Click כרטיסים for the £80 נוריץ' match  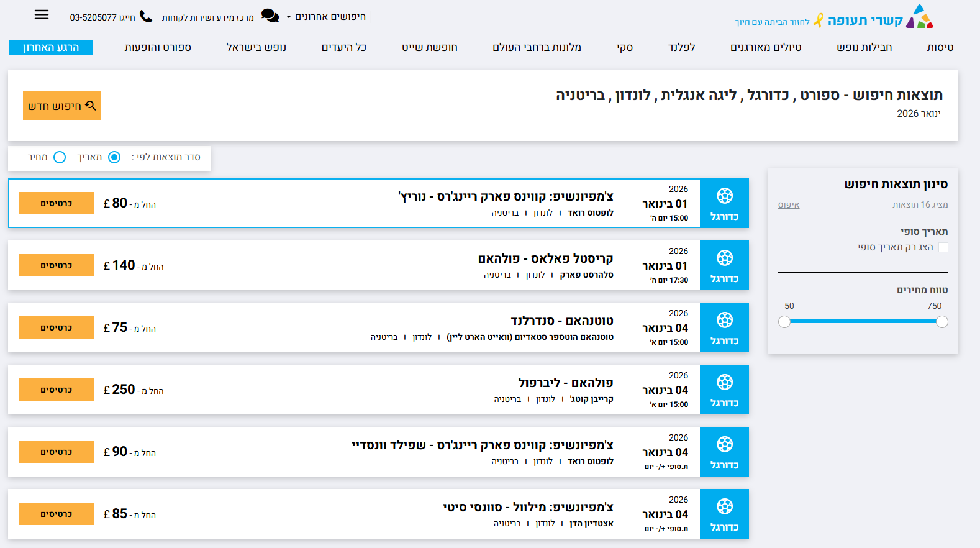coord(57,203)
